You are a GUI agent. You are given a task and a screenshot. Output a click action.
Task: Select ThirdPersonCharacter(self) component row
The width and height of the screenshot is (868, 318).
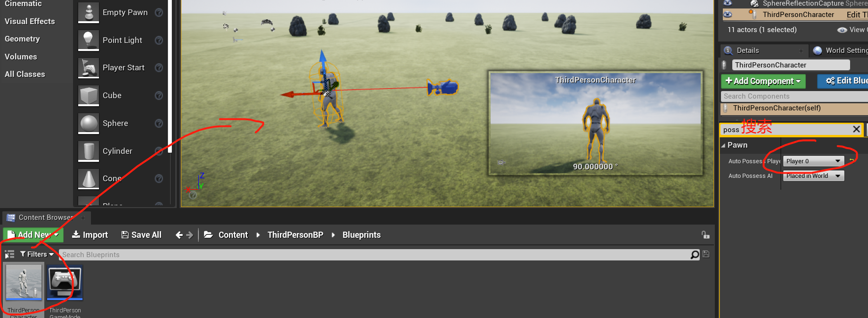tap(794, 109)
